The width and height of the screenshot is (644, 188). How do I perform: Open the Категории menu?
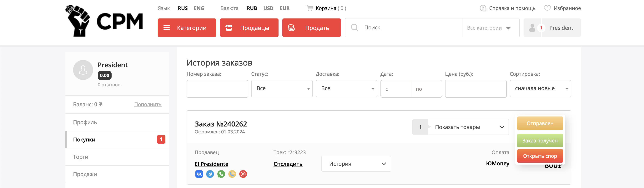tap(187, 28)
